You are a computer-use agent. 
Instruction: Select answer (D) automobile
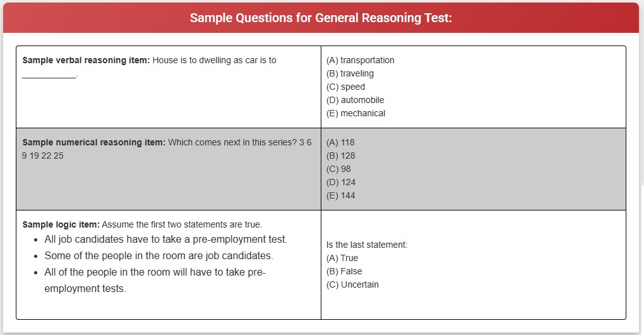pos(355,100)
